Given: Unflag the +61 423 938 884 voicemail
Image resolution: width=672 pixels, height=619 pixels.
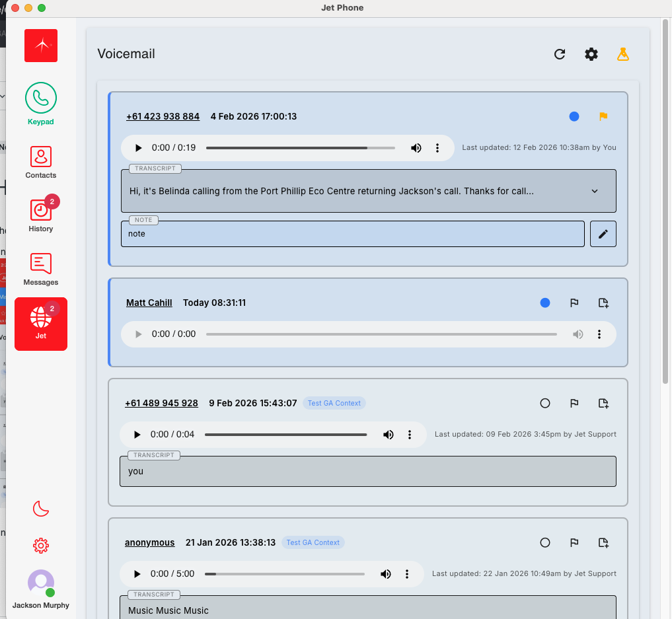Looking at the screenshot, I should click(603, 116).
